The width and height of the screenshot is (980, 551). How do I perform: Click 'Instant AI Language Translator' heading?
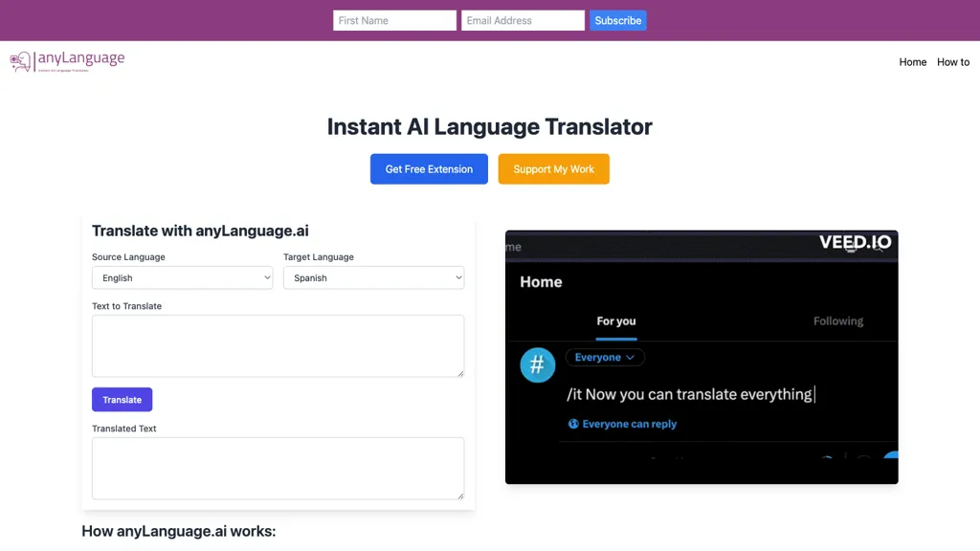click(x=489, y=127)
